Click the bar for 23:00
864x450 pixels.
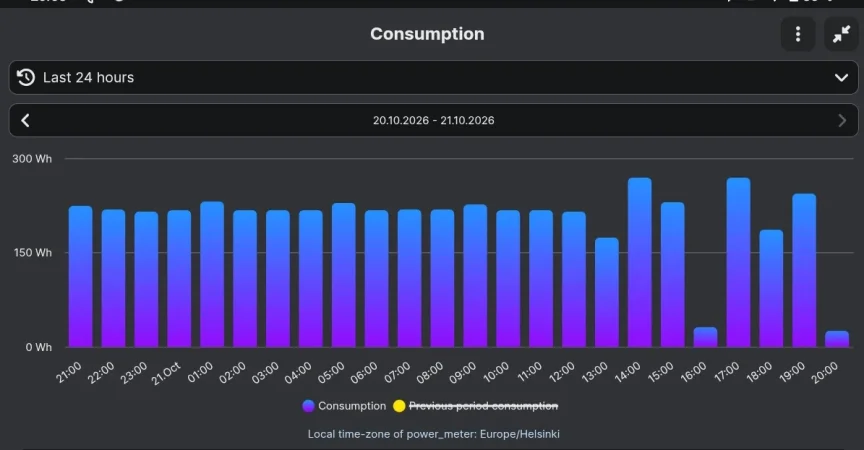point(146,279)
